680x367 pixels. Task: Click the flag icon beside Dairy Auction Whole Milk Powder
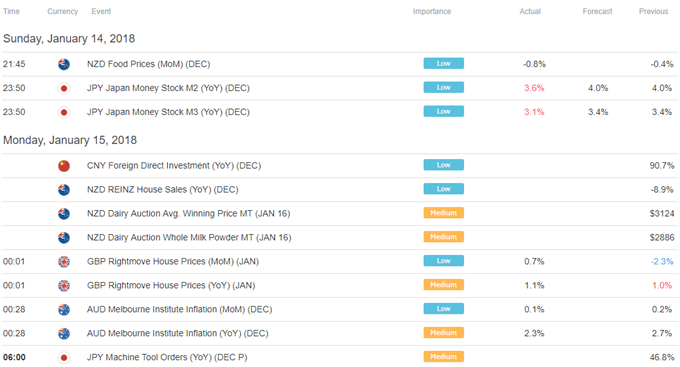(x=64, y=238)
